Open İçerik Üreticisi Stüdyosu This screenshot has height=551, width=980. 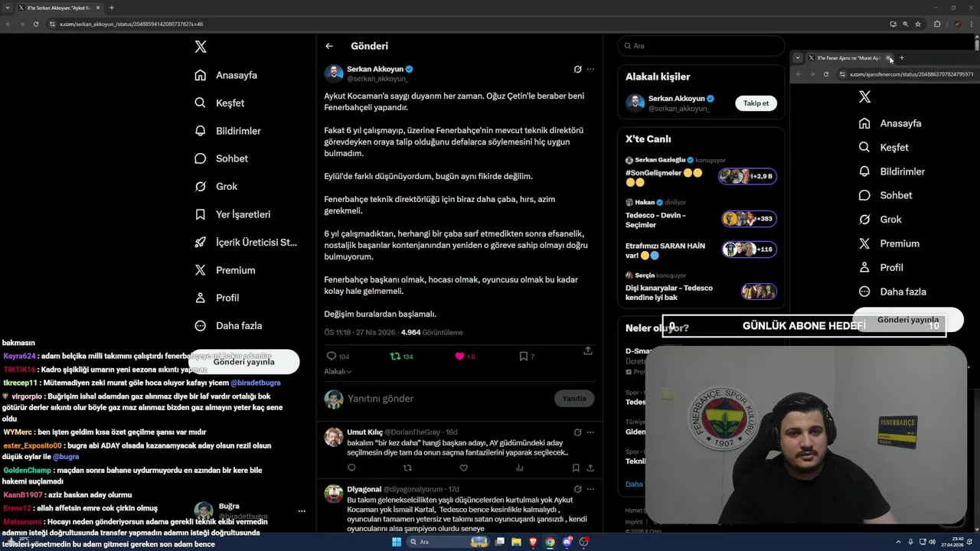tap(245, 242)
